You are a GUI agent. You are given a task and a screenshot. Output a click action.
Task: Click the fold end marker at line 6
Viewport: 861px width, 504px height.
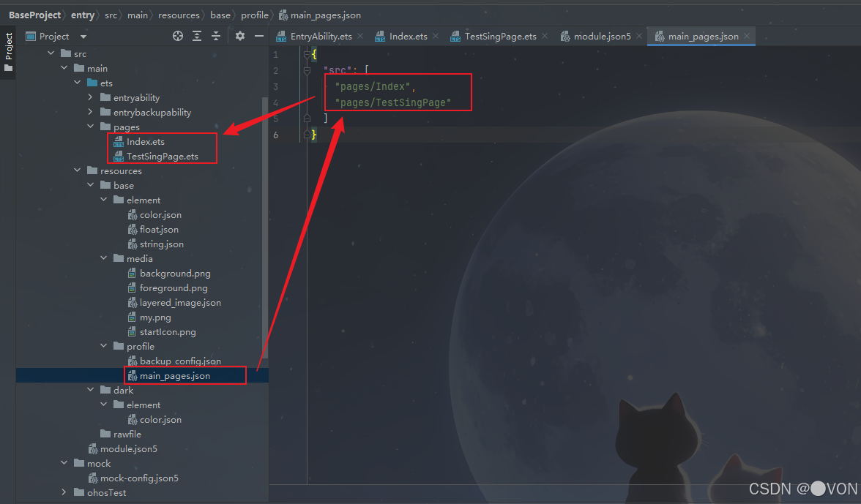307,135
